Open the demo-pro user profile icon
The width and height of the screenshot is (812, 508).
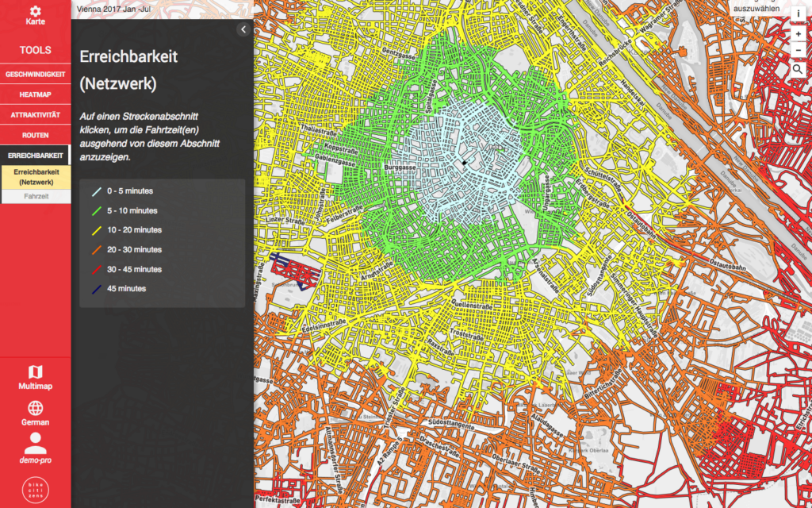click(35, 443)
